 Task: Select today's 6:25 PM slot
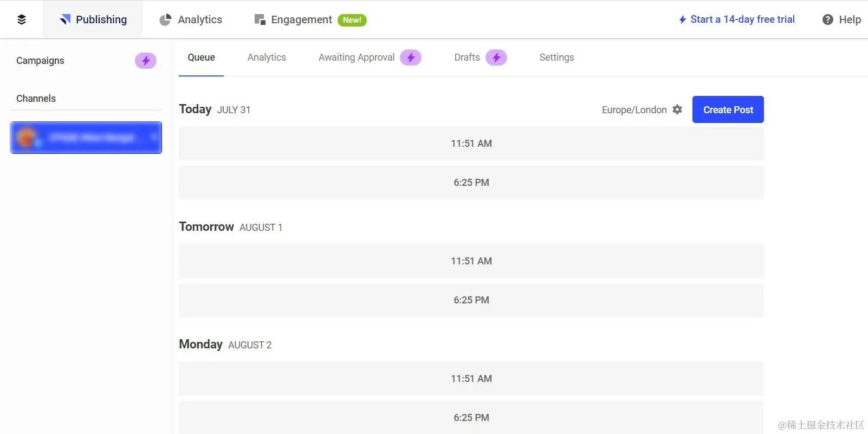(471, 183)
